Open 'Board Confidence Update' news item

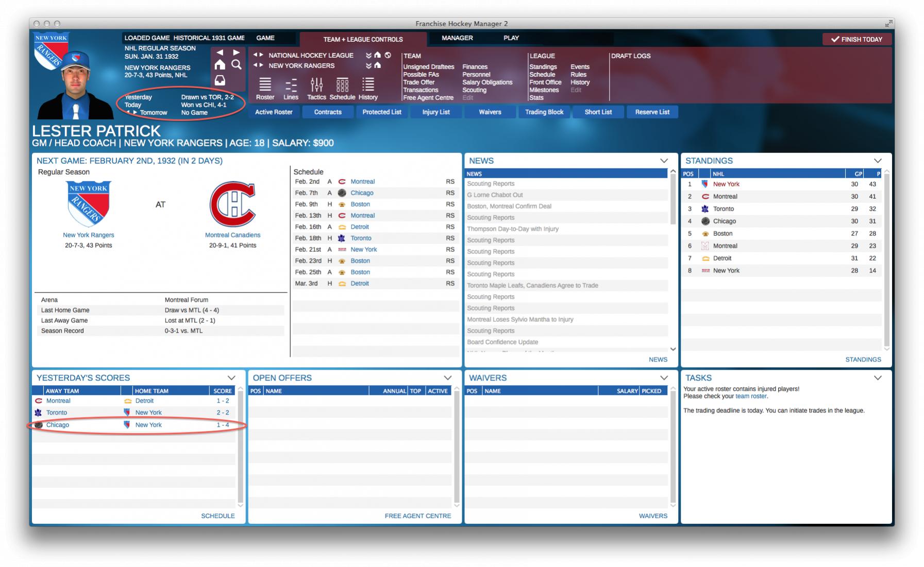click(567, 342)
